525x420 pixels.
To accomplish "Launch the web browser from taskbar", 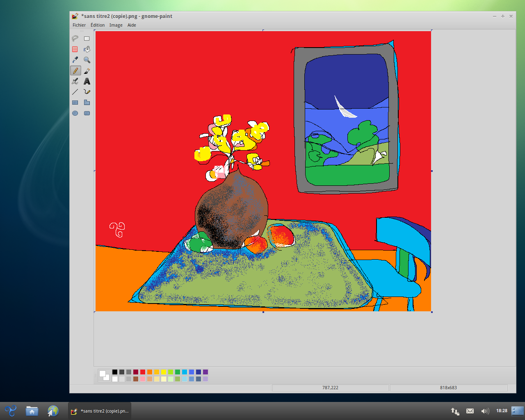I will point(53,411).
